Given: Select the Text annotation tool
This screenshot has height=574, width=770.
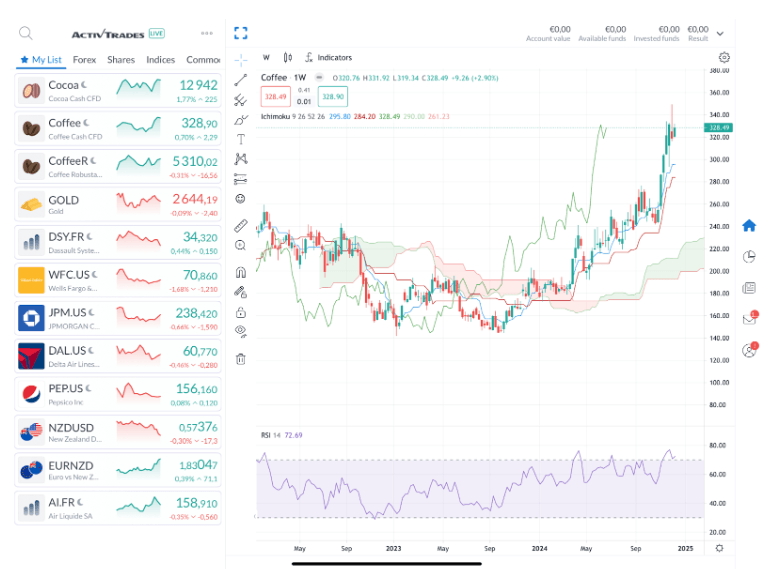Looking at the screenshot, I should 241,139.
